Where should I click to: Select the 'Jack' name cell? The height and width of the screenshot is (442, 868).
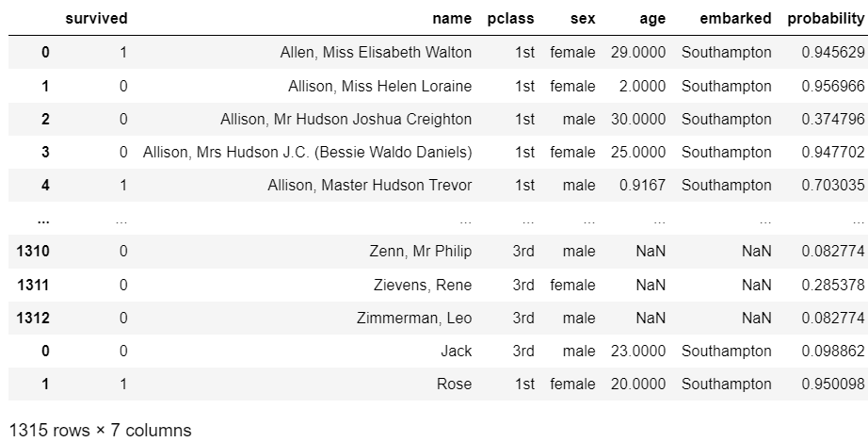(x=457, y=352)
